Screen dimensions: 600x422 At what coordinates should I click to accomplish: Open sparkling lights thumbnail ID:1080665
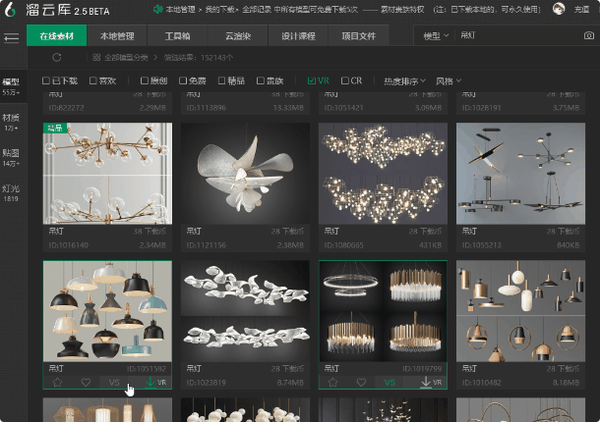[383, 173]
